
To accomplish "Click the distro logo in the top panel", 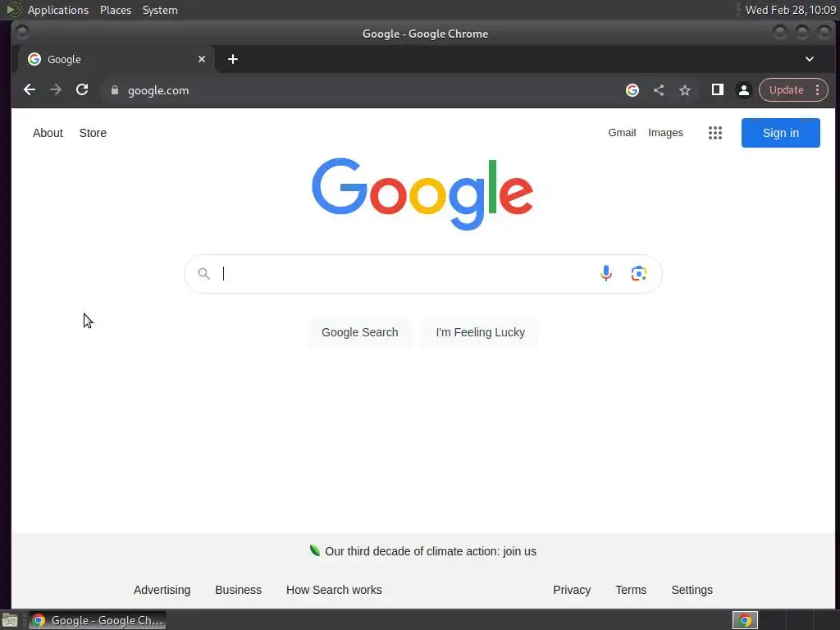I will pos(13,10).
